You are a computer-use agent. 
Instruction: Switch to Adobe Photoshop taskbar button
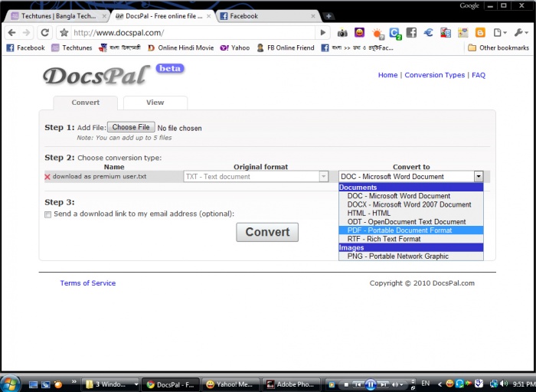coord(291,384)
